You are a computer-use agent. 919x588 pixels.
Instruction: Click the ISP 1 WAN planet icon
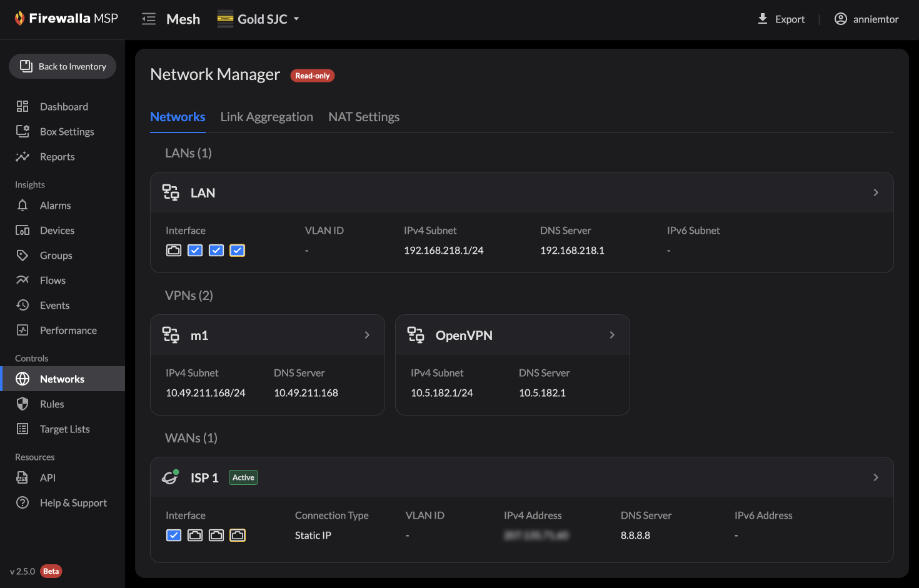click(x=171, y=477)
